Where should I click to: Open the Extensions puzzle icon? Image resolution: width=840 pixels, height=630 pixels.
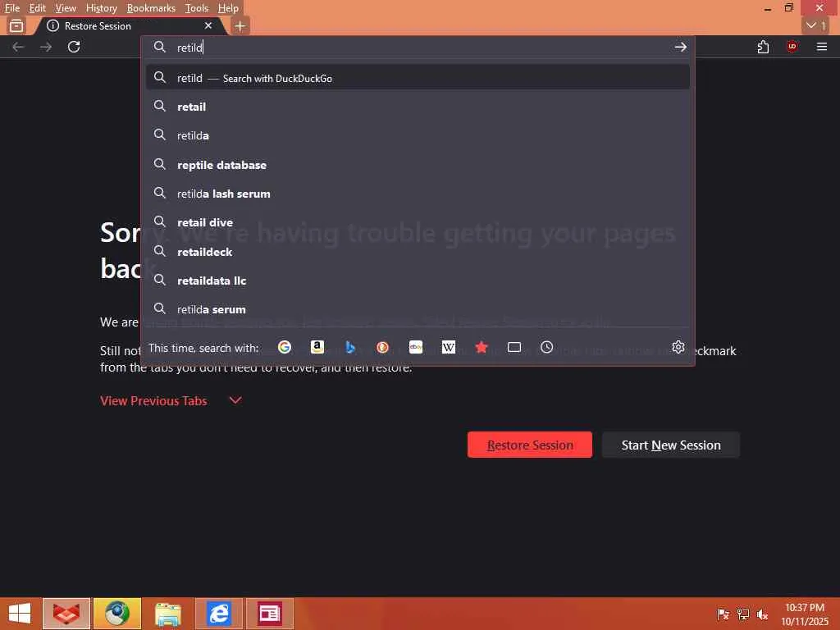click(x=764, y=47)
